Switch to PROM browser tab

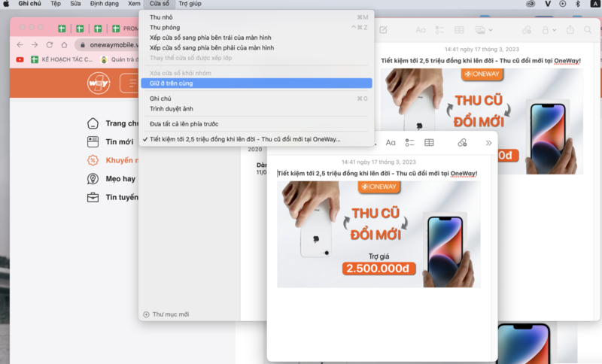coord(125,29)
